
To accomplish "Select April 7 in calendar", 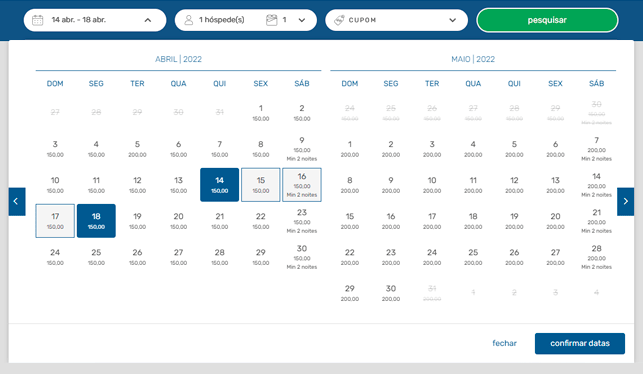I will click(x=219, y=148).
